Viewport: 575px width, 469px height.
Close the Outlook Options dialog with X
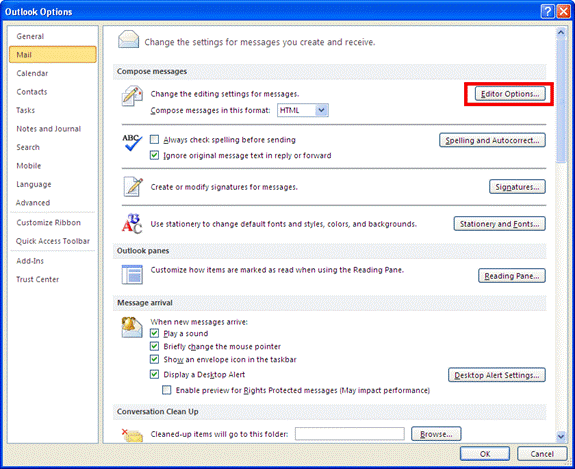563,12
